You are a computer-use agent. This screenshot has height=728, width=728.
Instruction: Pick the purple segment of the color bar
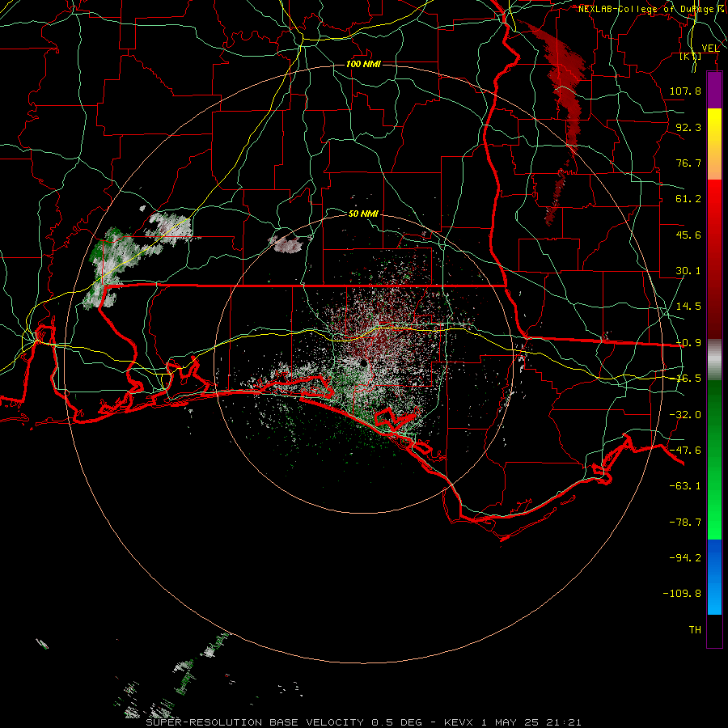(x=714, y=90)
